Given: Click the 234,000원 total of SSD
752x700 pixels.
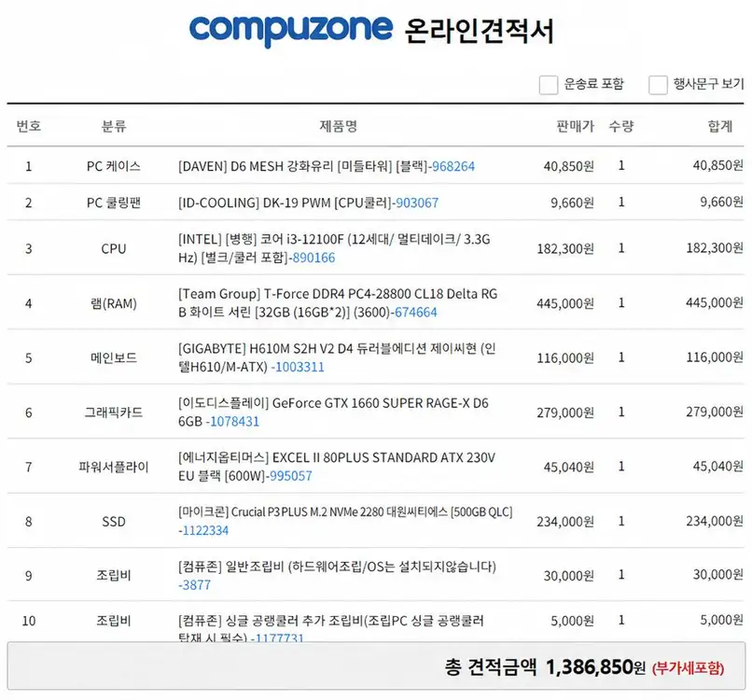Looking at the screenshot, I should point(715,521).
